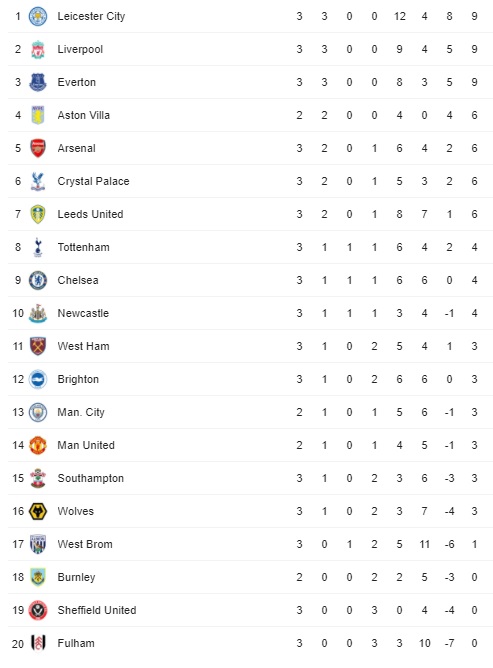Select the Brighton team name
493x668 pixels.
78,380
